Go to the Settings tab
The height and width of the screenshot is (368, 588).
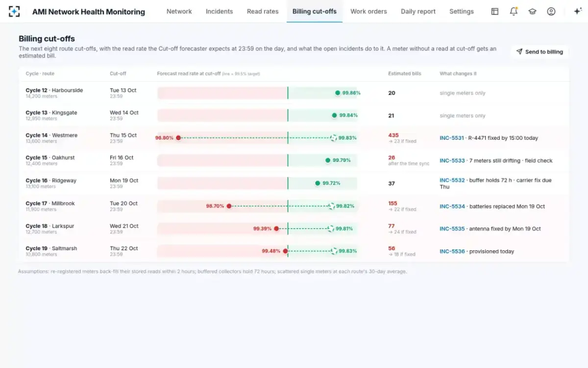click(462, 11)
